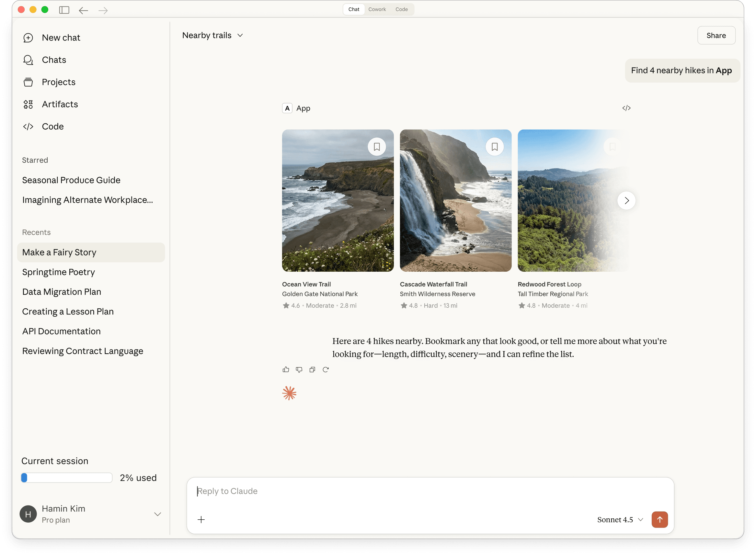Open the Sonnet 4.5 model selector

[620, 520]
